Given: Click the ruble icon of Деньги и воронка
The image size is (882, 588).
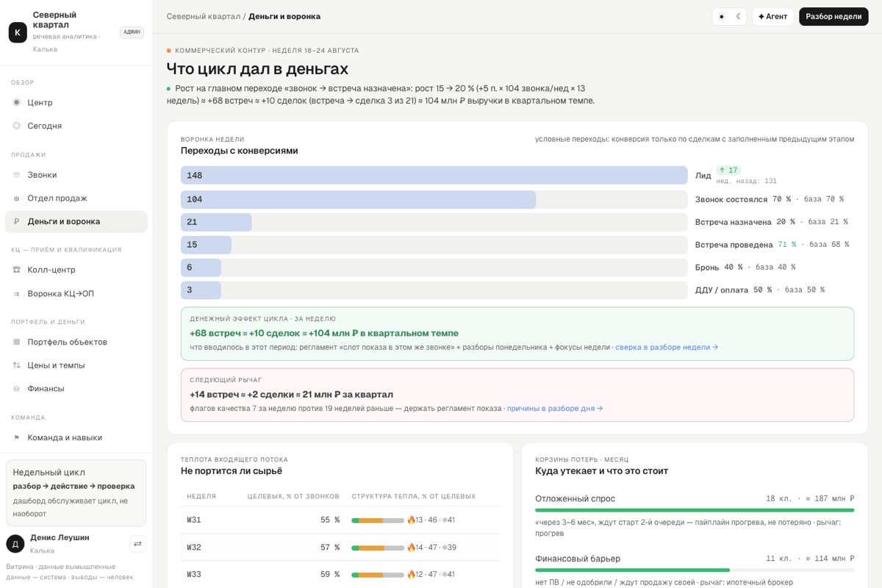Looking at the screenshot, I should click(x=17, y=221).
